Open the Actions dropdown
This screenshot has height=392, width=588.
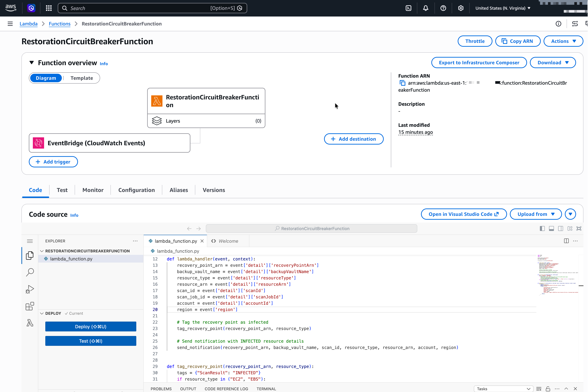click(563, 41)
